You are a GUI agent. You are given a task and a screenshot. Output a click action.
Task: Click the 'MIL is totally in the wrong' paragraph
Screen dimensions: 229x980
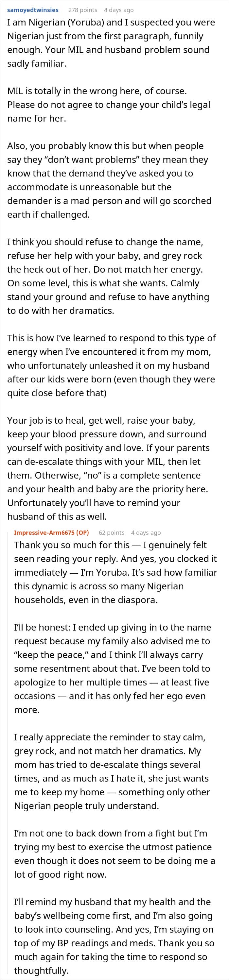pyautogui.click(x=109, y=105)
